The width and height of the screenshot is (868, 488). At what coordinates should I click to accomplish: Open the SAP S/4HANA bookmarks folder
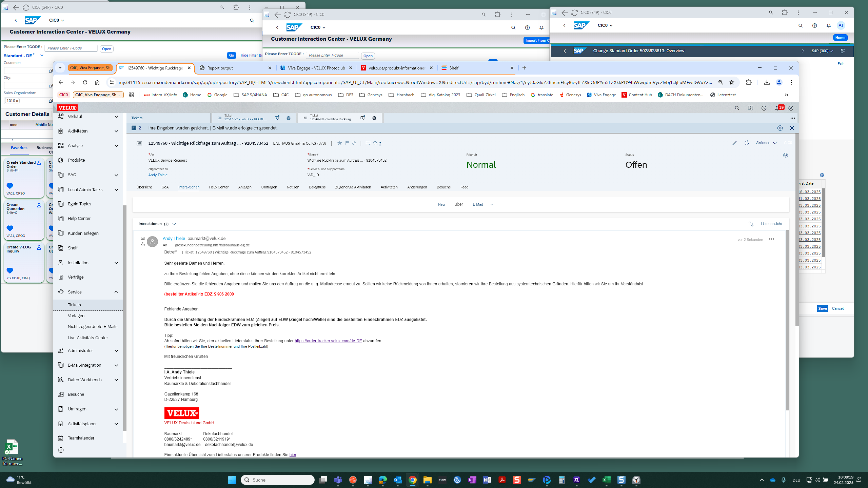[250, 95]
